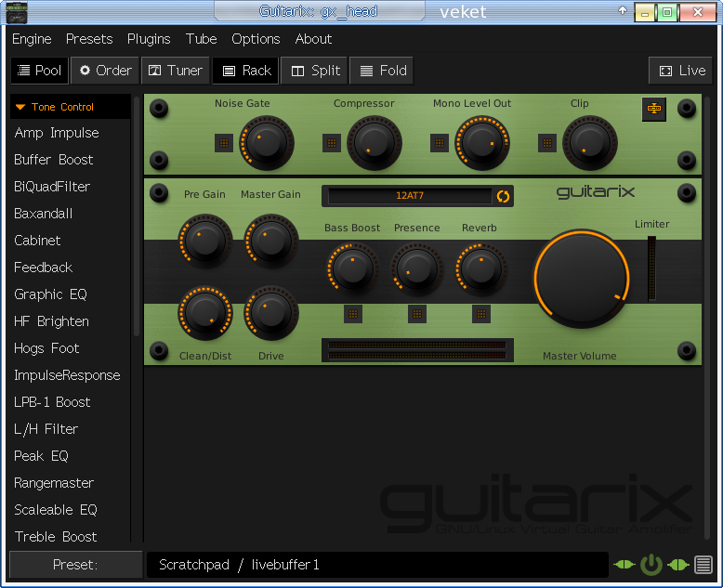
Task: Click the Scratchpad / livebuffer 1 preset field
Action: [377, 565]
